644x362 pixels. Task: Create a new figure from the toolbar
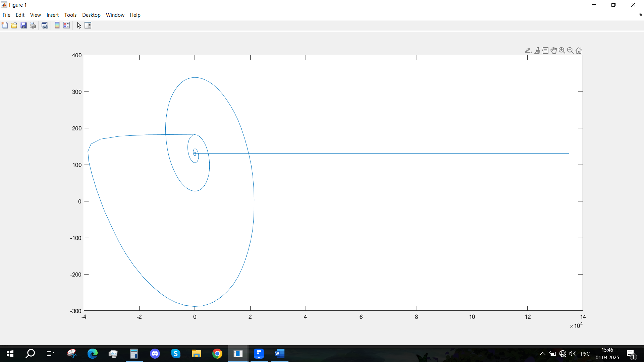[5, 25]
